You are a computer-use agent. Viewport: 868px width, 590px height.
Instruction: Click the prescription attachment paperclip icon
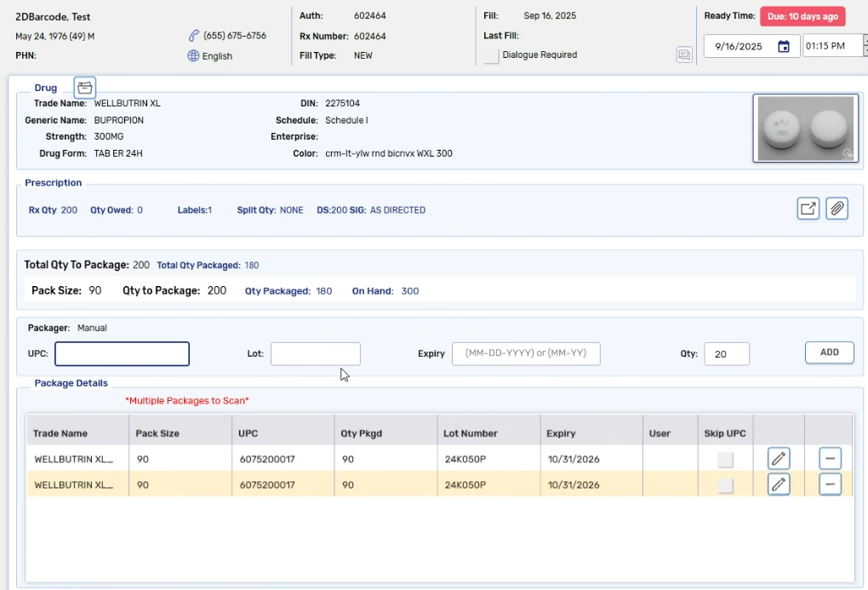[837, 209]
